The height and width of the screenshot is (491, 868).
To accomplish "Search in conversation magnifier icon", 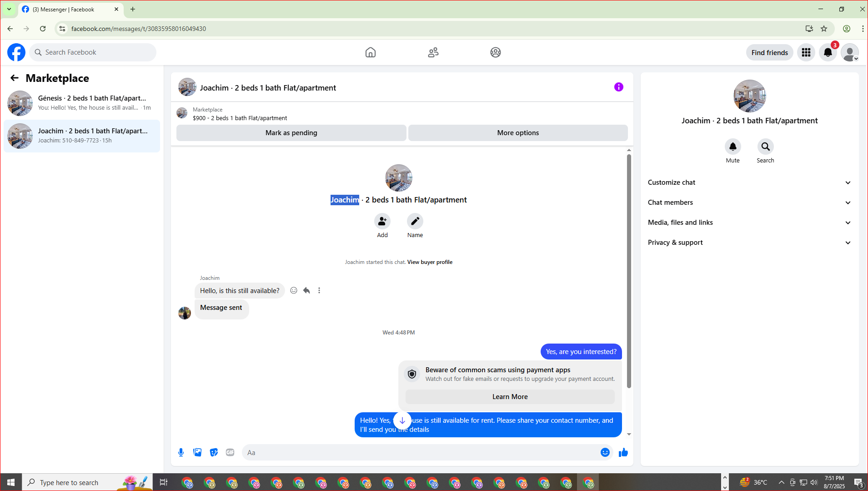I will pos(766,147).
